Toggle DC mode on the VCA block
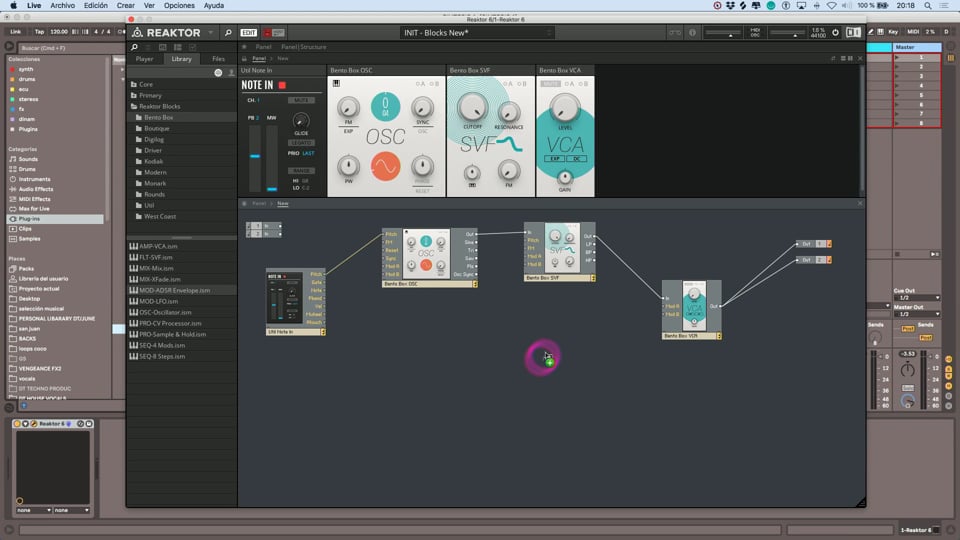The height and width of the screenshot is (540, 960). 576,159
